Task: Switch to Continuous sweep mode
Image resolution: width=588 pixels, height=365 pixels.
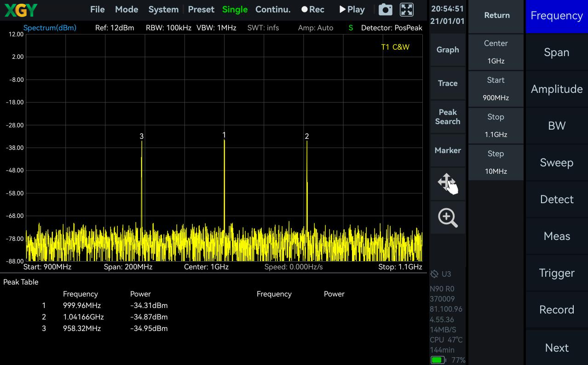Action: [x=273, y=10]
